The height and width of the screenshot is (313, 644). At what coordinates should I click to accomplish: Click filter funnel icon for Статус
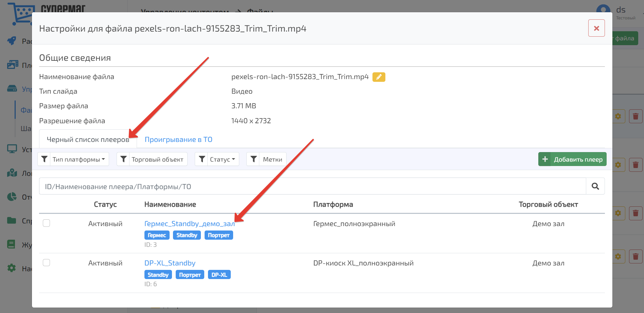click(202, 159)
